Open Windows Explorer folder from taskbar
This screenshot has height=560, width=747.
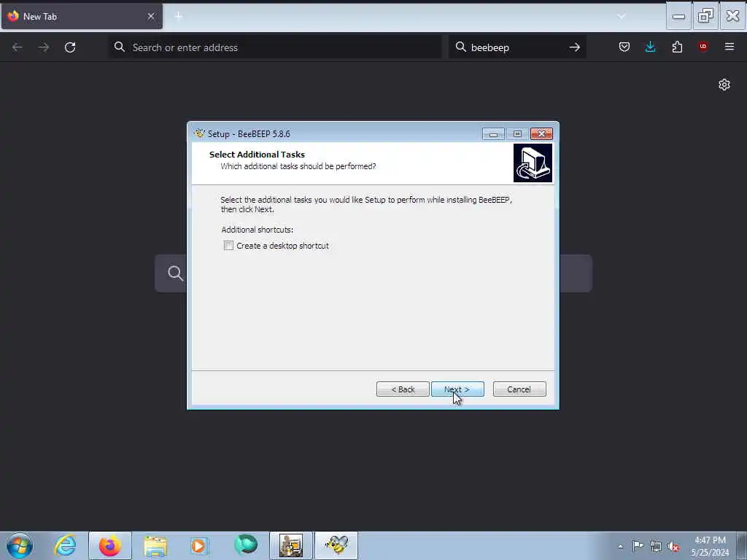click(x=155, y=545)
